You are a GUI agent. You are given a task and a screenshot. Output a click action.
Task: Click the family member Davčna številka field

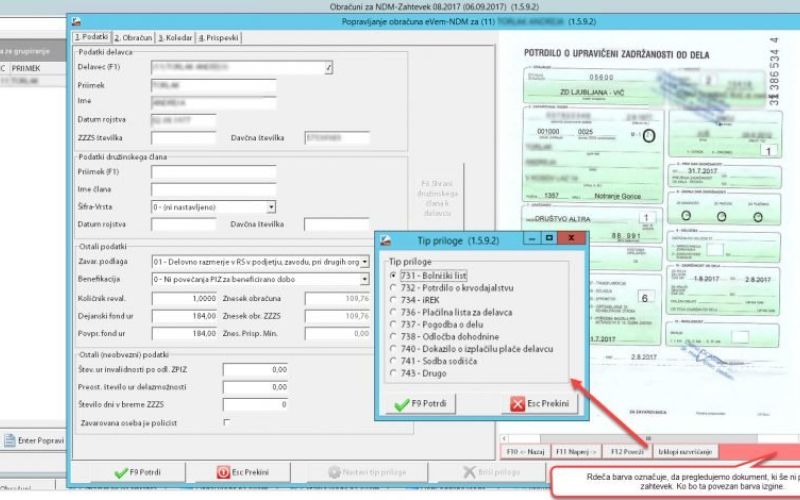[x=337, y=224]
